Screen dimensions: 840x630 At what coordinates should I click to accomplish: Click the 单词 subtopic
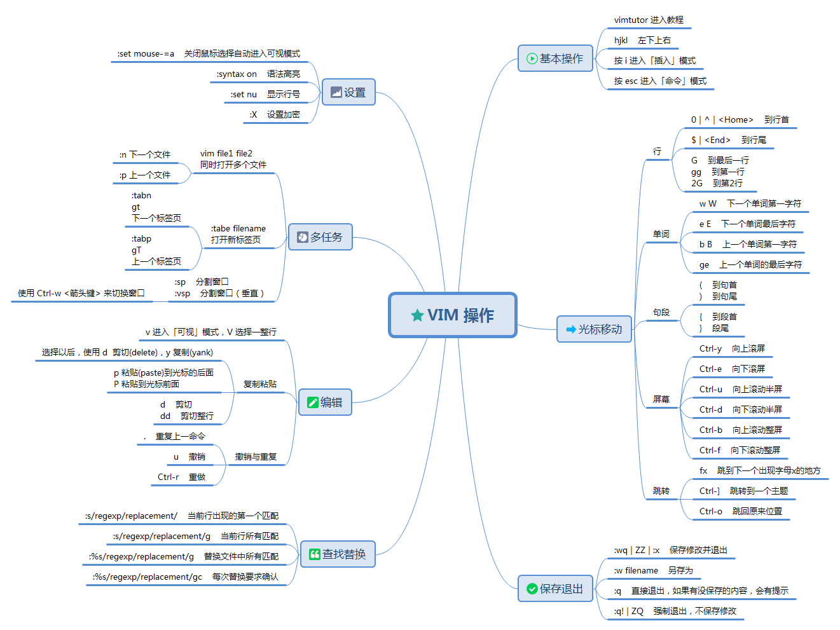click(x=661, y=234)
